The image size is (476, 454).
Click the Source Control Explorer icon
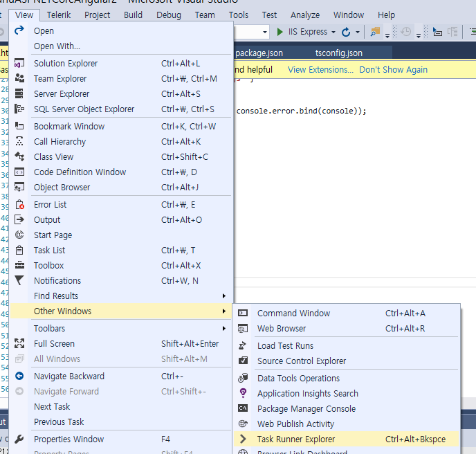pyautogui.click(x=243, y=361)
